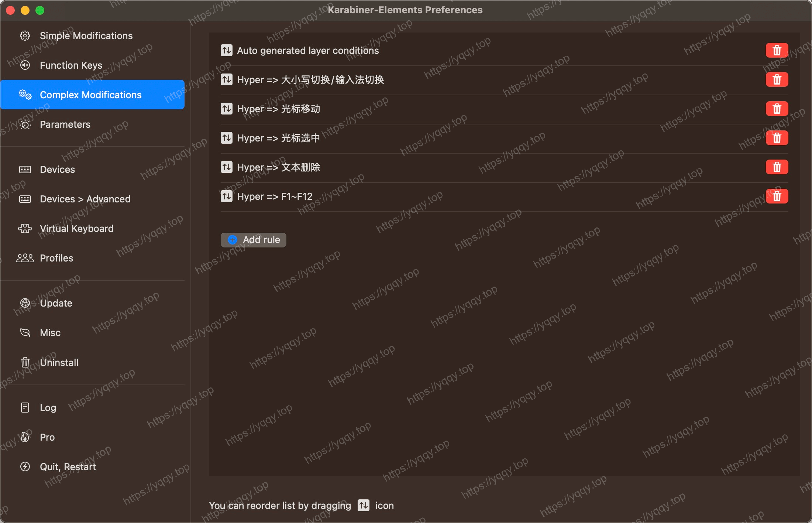Select the Auto generated layer conditions text

click(308, 50)
